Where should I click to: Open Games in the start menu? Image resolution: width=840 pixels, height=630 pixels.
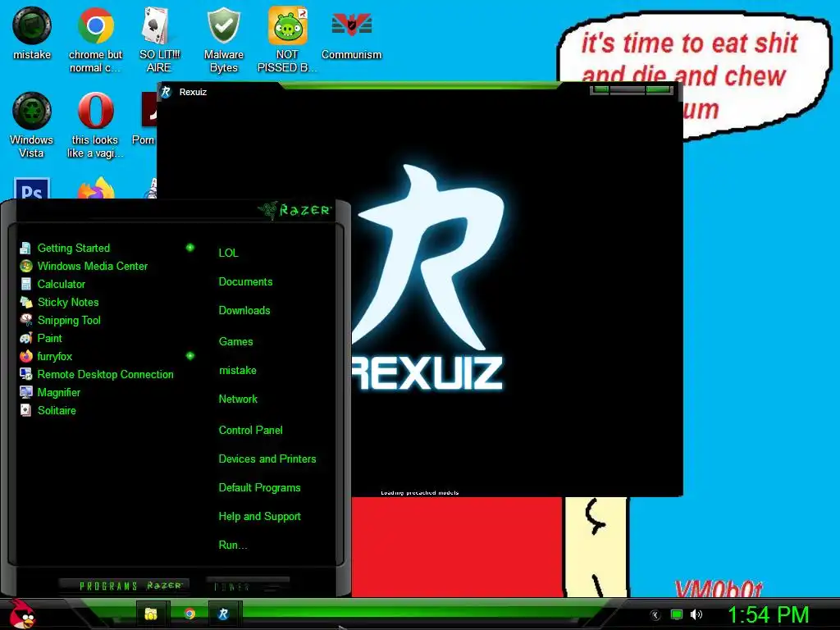pos(235,342)
